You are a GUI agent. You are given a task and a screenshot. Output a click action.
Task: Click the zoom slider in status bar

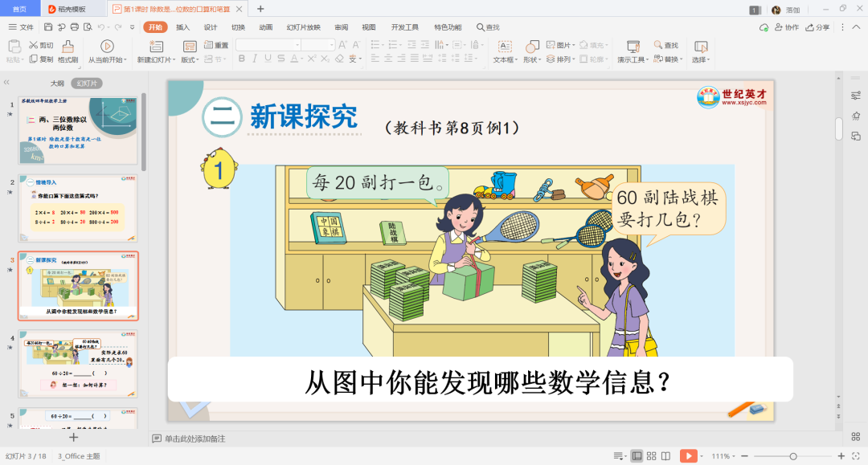(x=793, y=456)
